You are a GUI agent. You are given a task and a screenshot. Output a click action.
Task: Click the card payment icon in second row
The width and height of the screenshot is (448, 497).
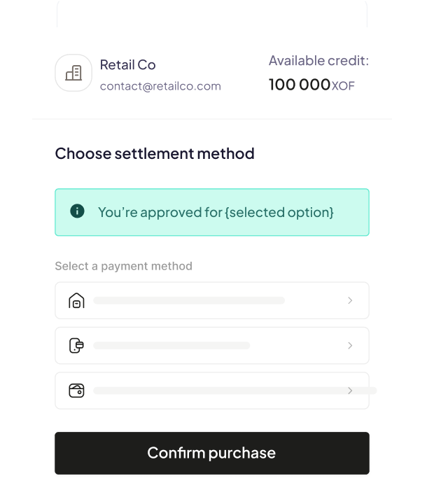coord(76,346)
